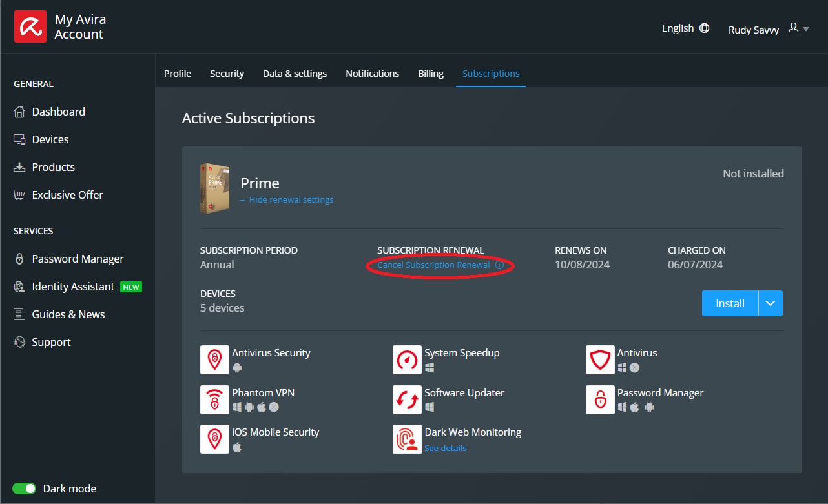
Task: Click the Password Manager lock icon in sidebar
Action: (x=19, y=259)
